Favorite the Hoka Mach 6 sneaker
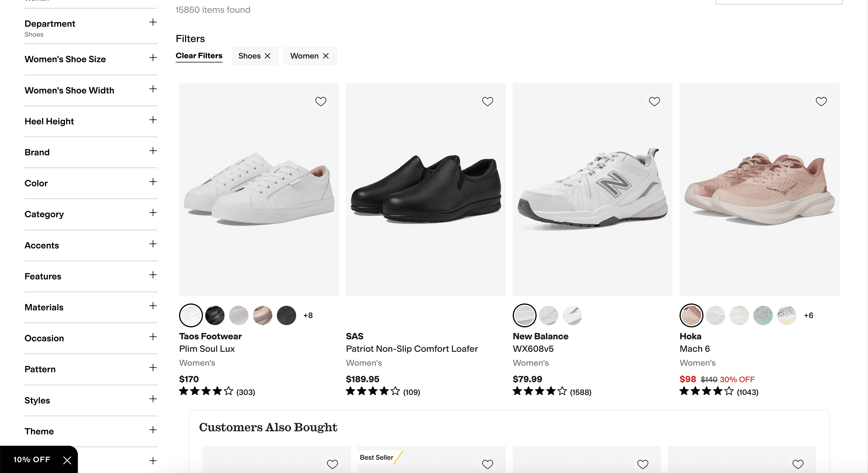The width and height of the screenshot is (868, 473). tap(821, 101)
